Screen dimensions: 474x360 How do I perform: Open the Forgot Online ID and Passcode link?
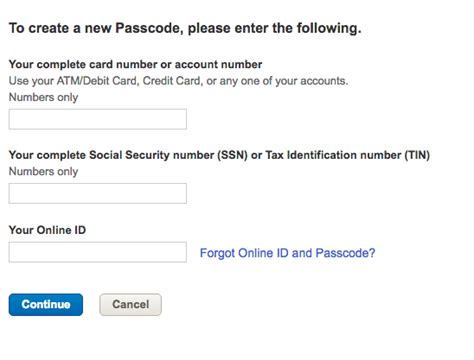coord(287,253)
